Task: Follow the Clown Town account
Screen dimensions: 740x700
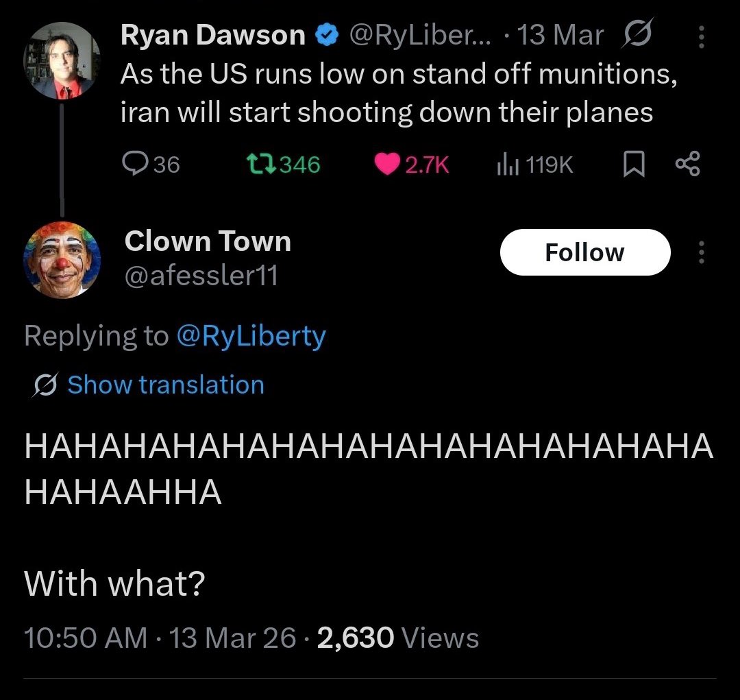Action: tap(584, 253)
